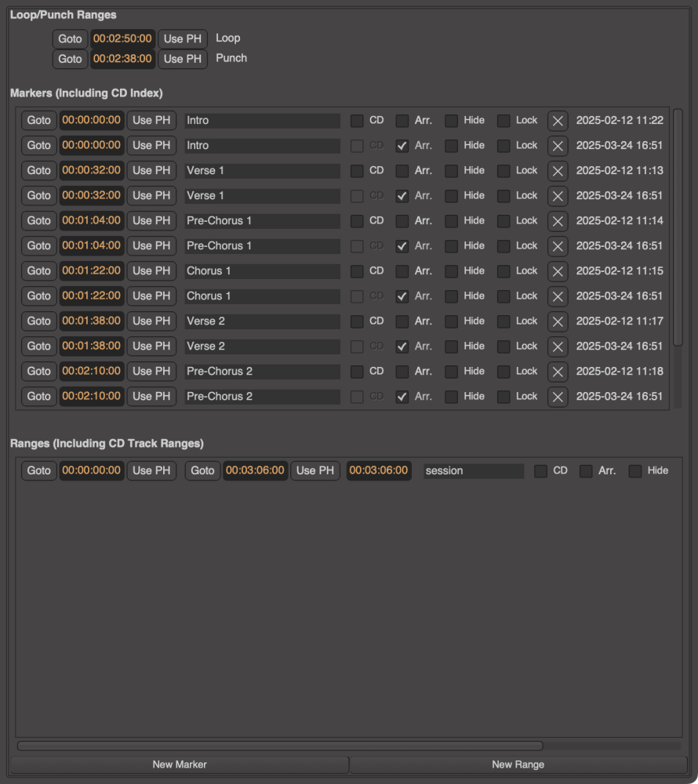The width and height of the screenshot is (698, 784).
Task: Goto the session range start at 00:00:00:00
Action: click(39, 471)
